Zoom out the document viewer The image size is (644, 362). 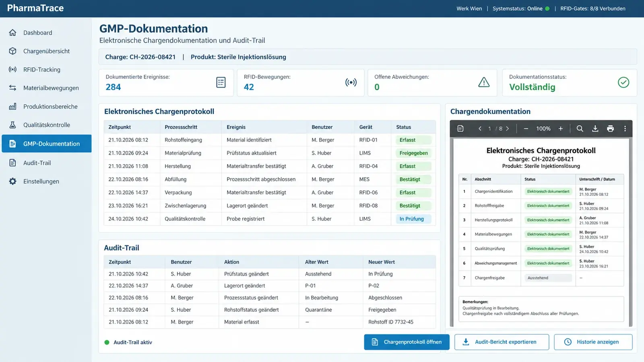[x=526, y=129]
